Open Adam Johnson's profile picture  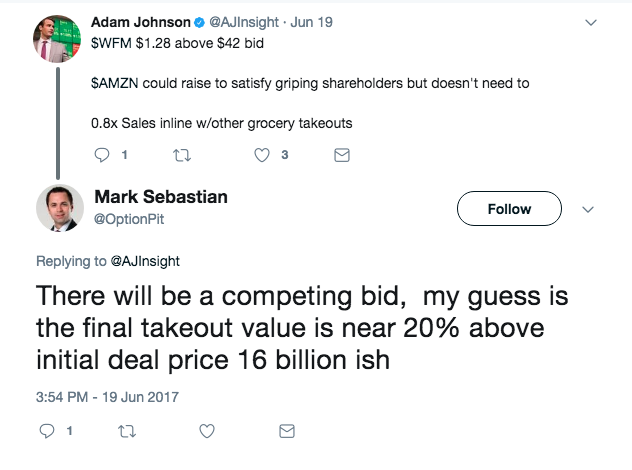pyautogui.click(x=57, y=39)
